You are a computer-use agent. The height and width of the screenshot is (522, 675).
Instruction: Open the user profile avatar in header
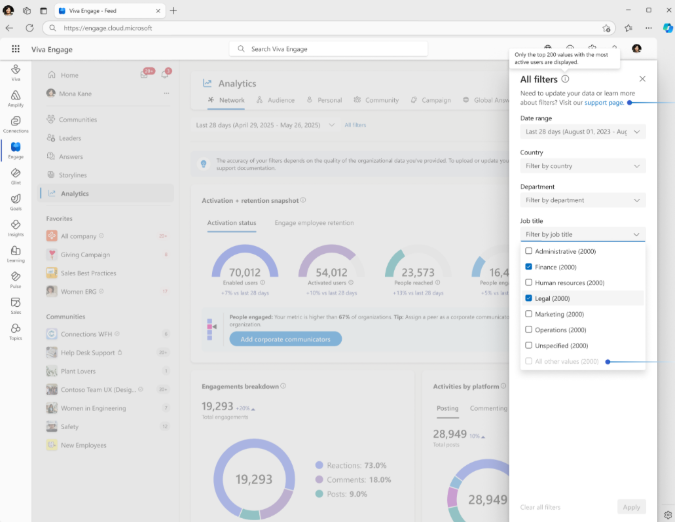[x=637, y=48]
